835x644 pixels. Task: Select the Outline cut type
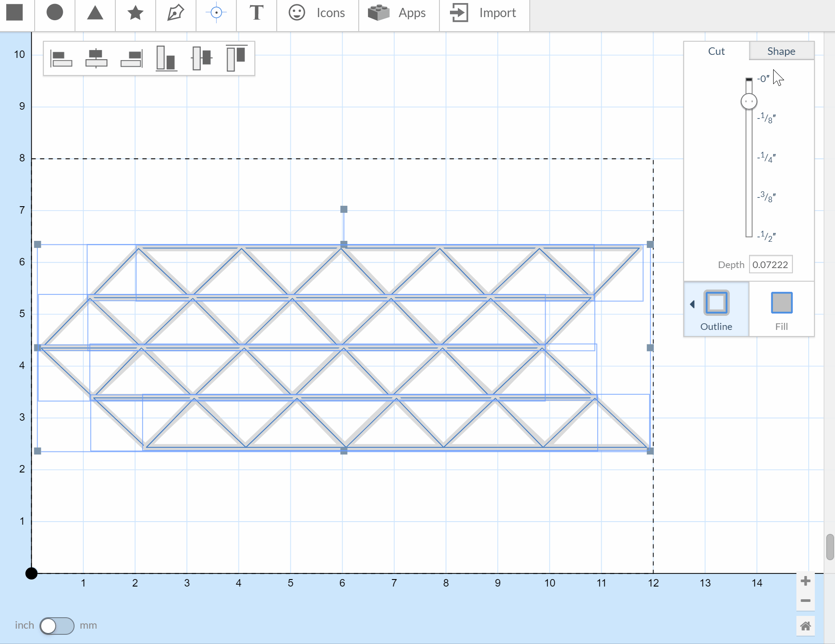click(716, 309)
